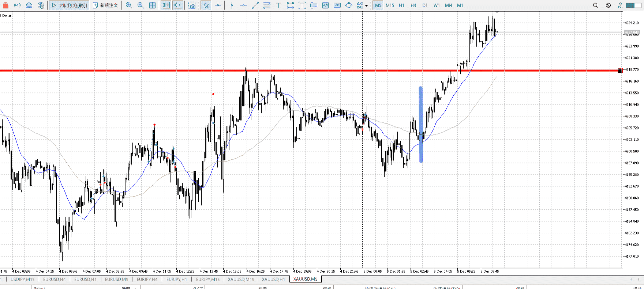This screenshot has height=289, width=644.
Task: Click the zoom in magnifier icon
Action: 129,5
